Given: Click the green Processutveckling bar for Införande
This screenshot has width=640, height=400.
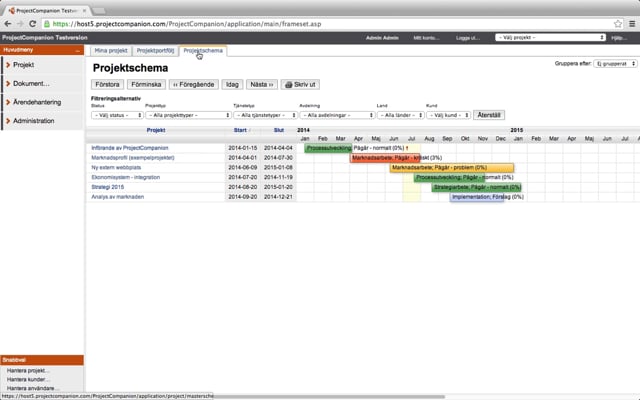Looking at the screenshot, I should coord(328,148).
